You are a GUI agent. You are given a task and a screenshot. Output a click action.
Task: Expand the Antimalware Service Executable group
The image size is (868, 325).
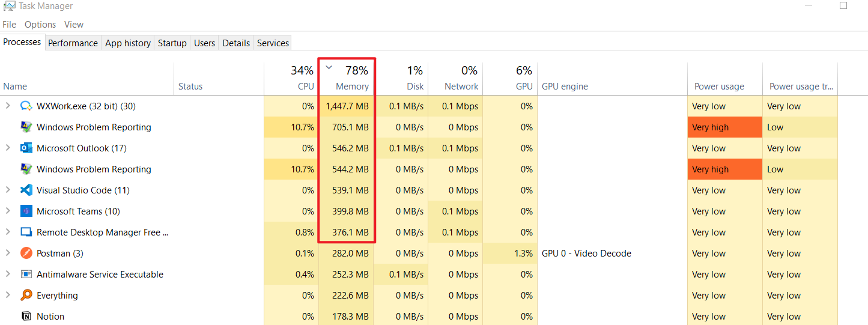click(8, 275)
